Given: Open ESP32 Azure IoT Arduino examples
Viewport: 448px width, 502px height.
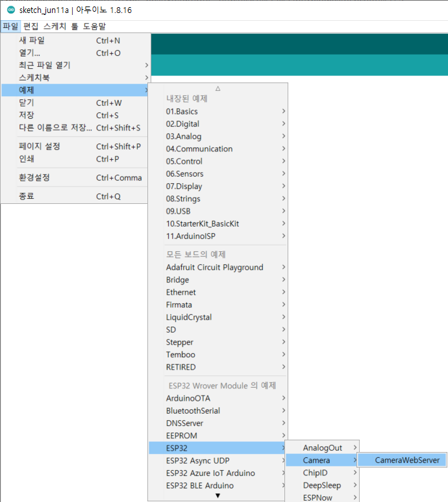Looking at the screenshot, I should click(218, 473).
